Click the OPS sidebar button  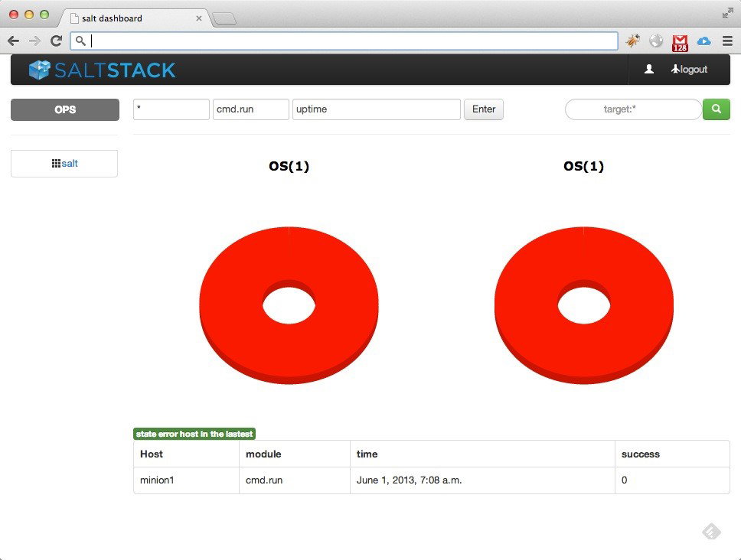pyautogui.click(x=64, y=109)
